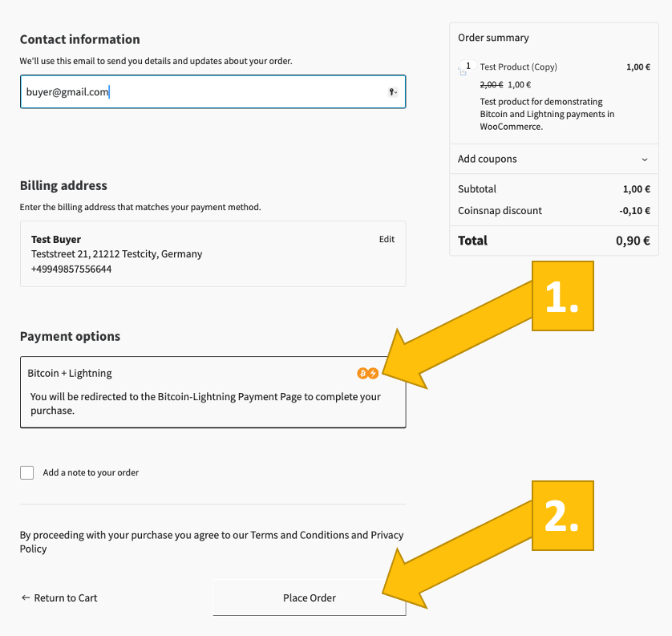Image resolution: width=672 pixels, height=636 pixels.
Task: Click the Test Buyer billing address card
Action: click(213, 254)
